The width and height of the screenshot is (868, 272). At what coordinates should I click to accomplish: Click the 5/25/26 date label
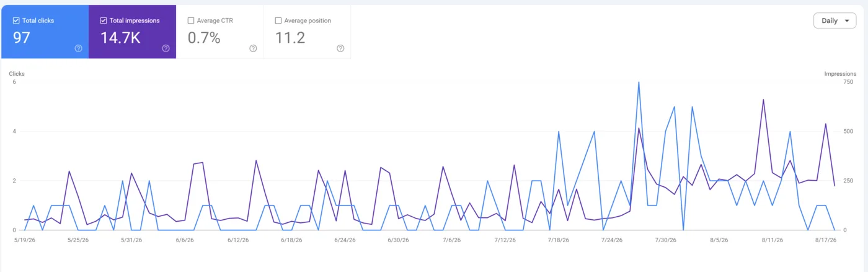click(x=78, y=240)
